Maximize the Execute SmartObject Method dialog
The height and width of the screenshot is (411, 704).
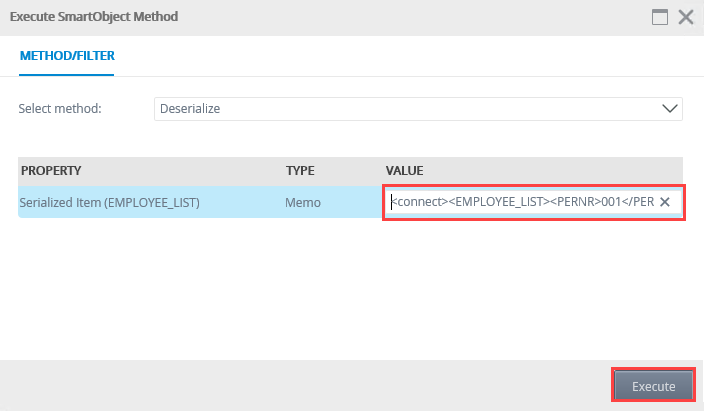(660, 18)
